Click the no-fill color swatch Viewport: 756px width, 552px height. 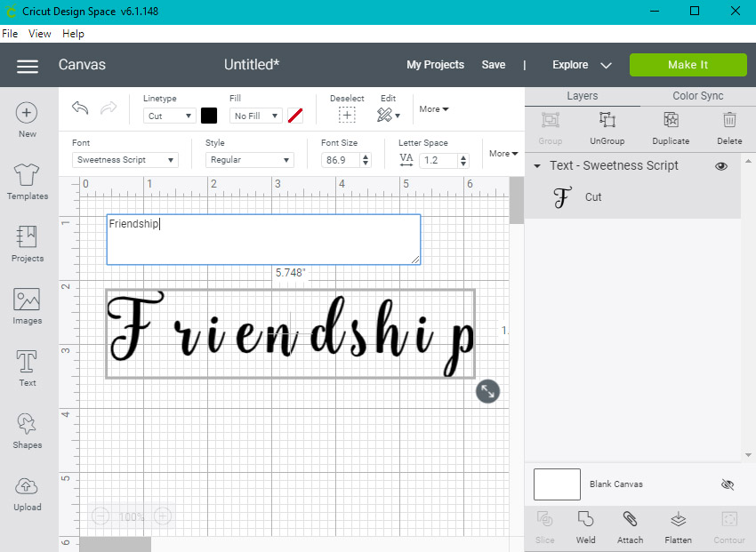coord(295,116)
